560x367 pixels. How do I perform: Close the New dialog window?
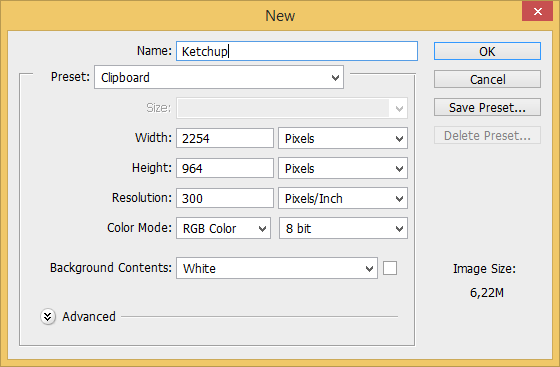point(538,11)
